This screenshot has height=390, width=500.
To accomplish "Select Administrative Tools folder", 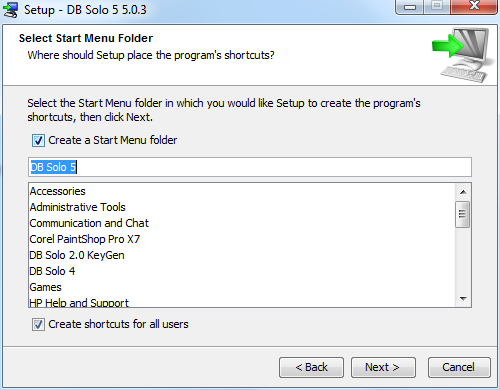I will tap(78, 207).
